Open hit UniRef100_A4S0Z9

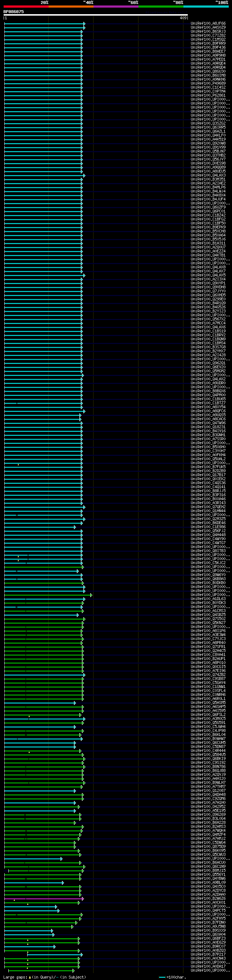point(208,27)
